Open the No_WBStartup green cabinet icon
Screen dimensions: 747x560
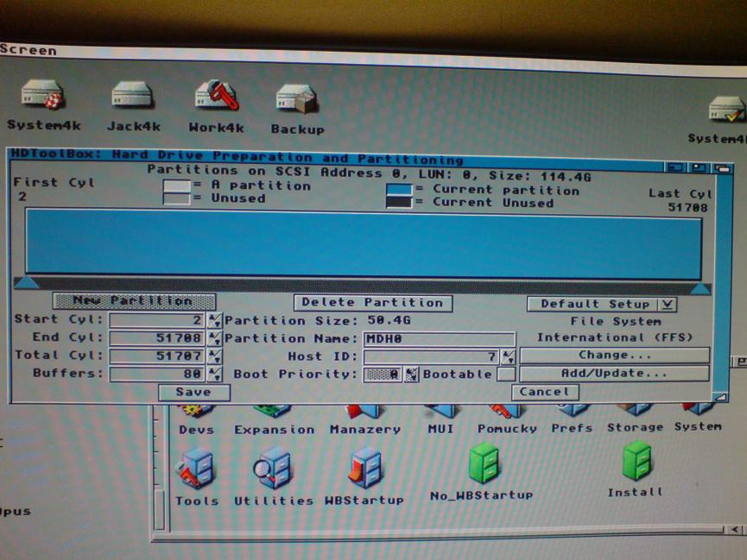pyautogui.click(x=481, y=466)
